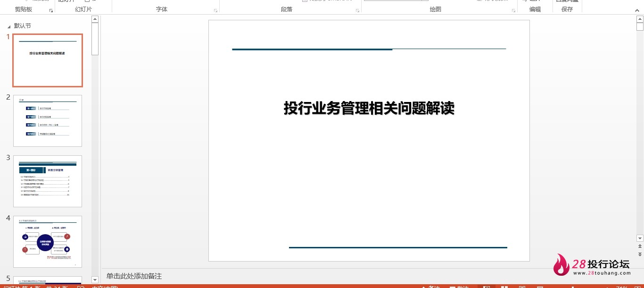Viewport: 644px width, 288px height.
Task: Go to next slide with double-down arrow
Action: click(x=640, y=254)
